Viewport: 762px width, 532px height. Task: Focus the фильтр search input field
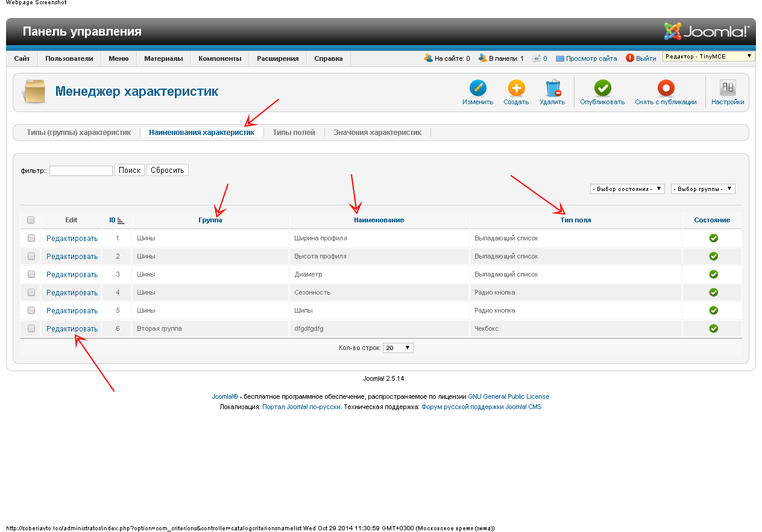(81, 171)
